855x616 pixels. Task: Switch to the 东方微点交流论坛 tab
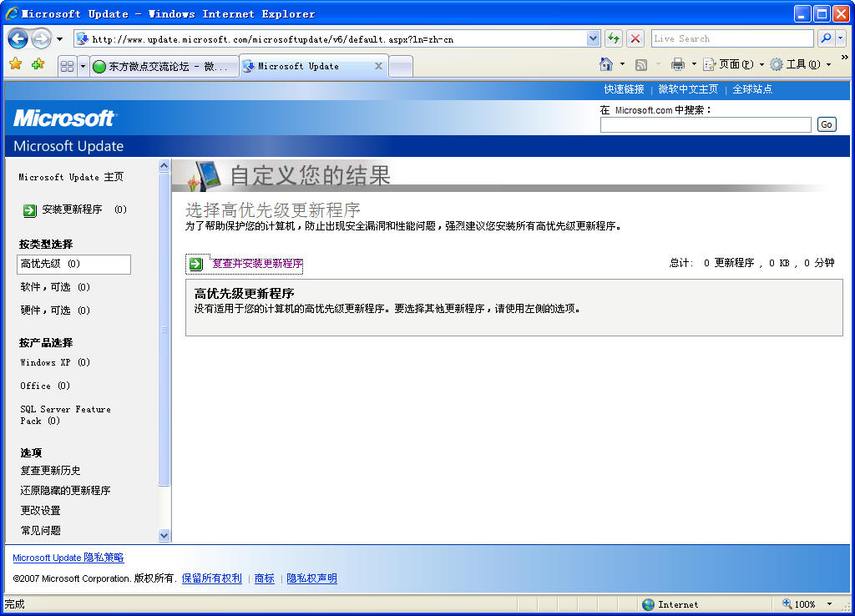coord(164,67)
